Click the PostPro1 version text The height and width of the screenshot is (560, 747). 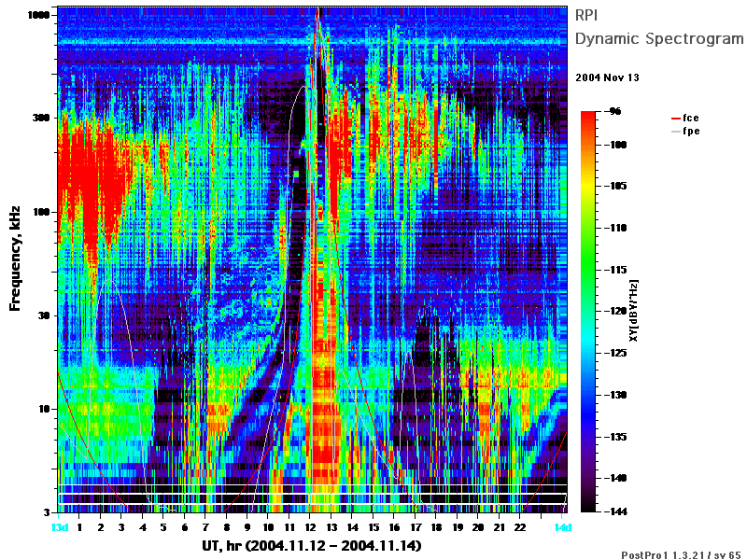click(681, 554)
